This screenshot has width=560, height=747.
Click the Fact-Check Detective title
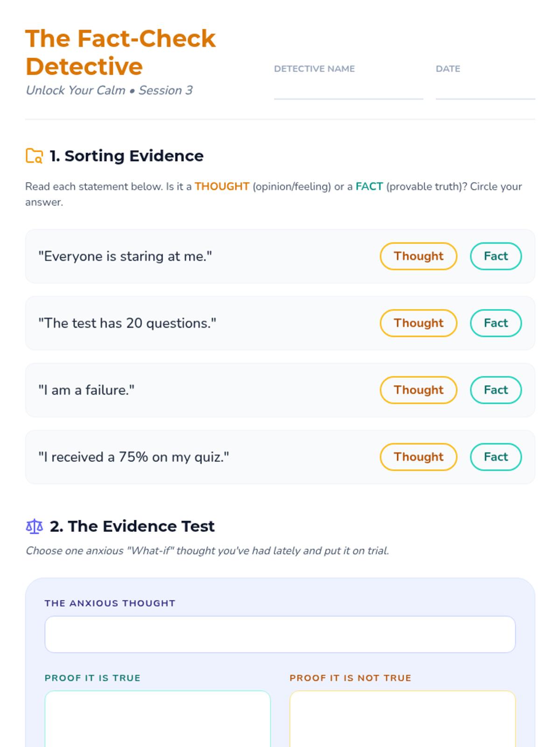tap(120, 52)
